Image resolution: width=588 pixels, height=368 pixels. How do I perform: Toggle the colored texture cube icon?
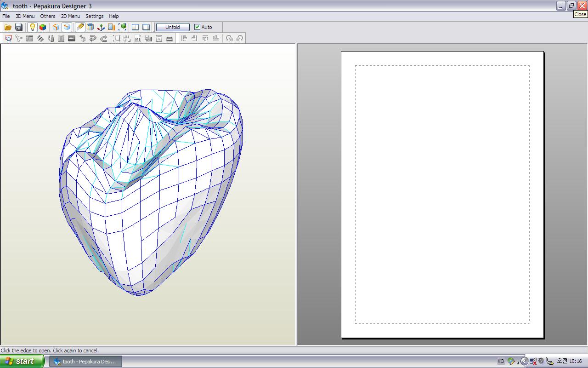point(43,27)
